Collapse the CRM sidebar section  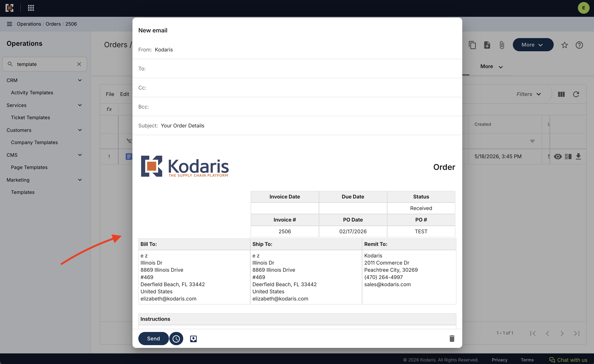80,80
